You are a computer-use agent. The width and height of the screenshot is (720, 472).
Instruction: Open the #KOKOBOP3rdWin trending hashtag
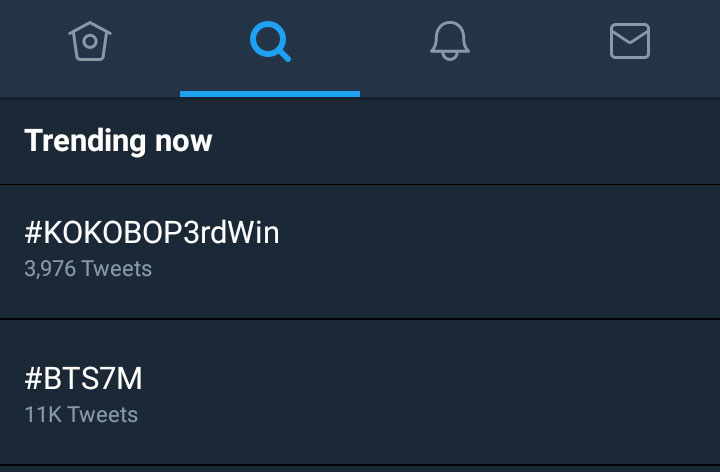click(152, 232)
